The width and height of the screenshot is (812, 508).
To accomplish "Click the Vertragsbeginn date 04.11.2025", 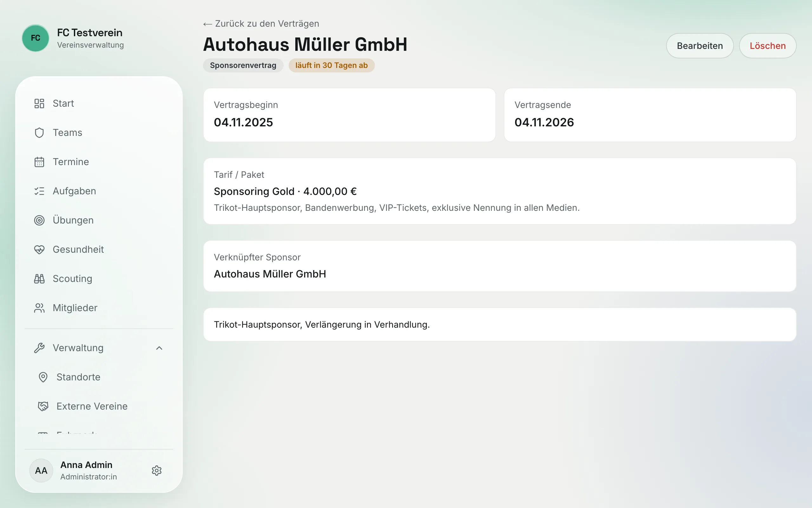I will pos(243,122).
